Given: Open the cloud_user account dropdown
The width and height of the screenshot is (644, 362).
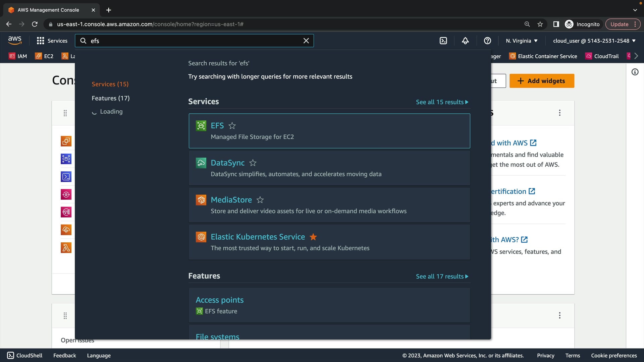Looking at the screenshot, I should [594, 41].
